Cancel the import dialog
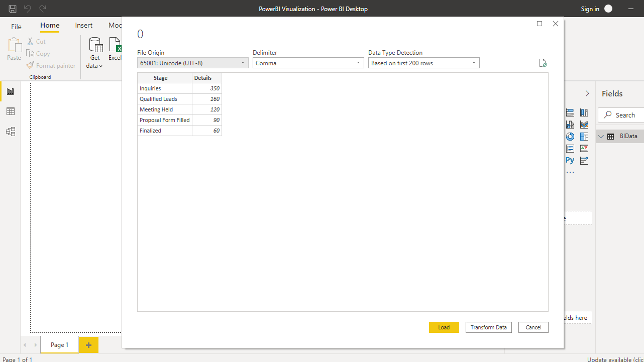The width and height of the screenshot is (644, 362). [x=533, y=327]
